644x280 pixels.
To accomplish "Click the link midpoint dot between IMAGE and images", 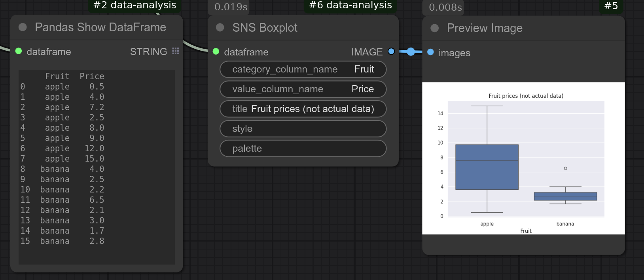I will [x=411, y=51].
